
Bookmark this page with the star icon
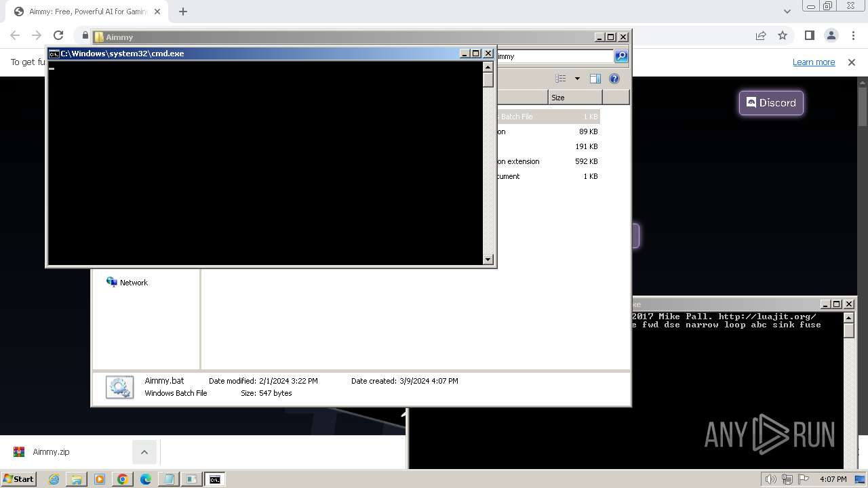pyautogui.click(x=783, y=35)
